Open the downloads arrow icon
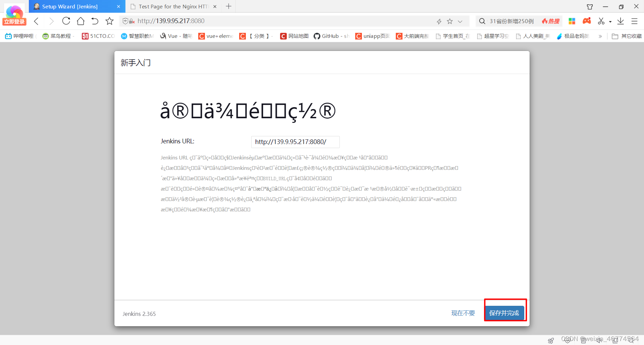 pyautogui.click(x=621, y=21)
